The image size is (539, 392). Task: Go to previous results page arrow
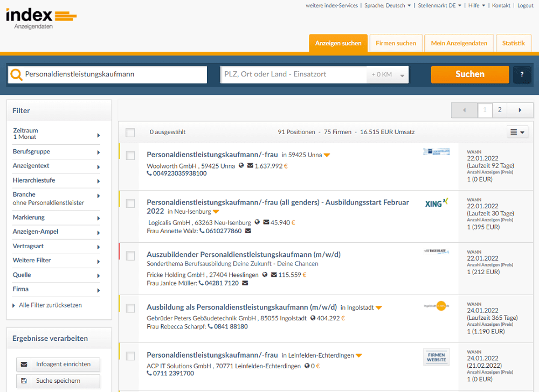pos(465,110)
